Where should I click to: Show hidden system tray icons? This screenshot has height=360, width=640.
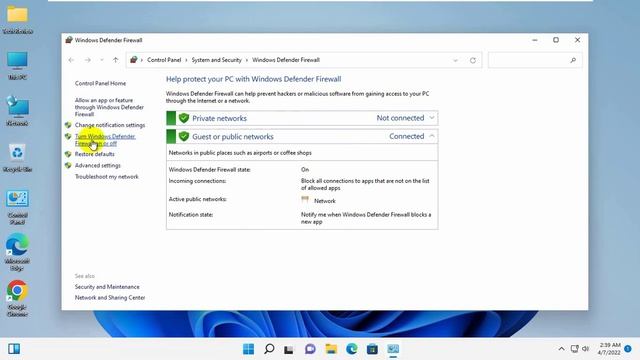click(562, 349)
